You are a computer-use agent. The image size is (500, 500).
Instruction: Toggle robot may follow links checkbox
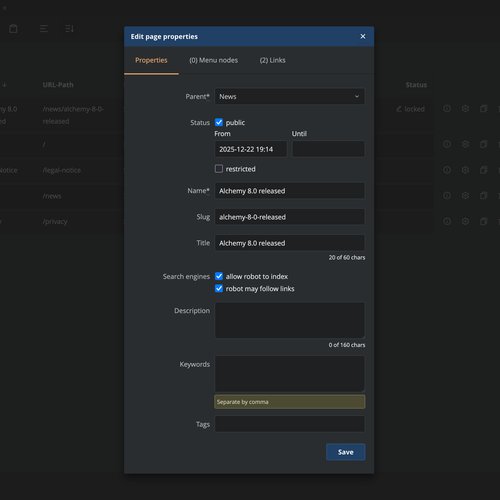[x=219, y=288]
